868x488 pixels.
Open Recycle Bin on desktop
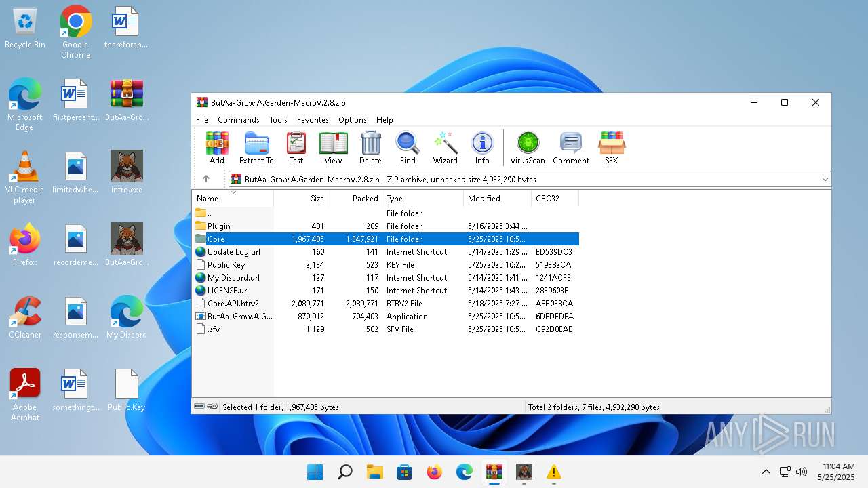pos(25,28)
